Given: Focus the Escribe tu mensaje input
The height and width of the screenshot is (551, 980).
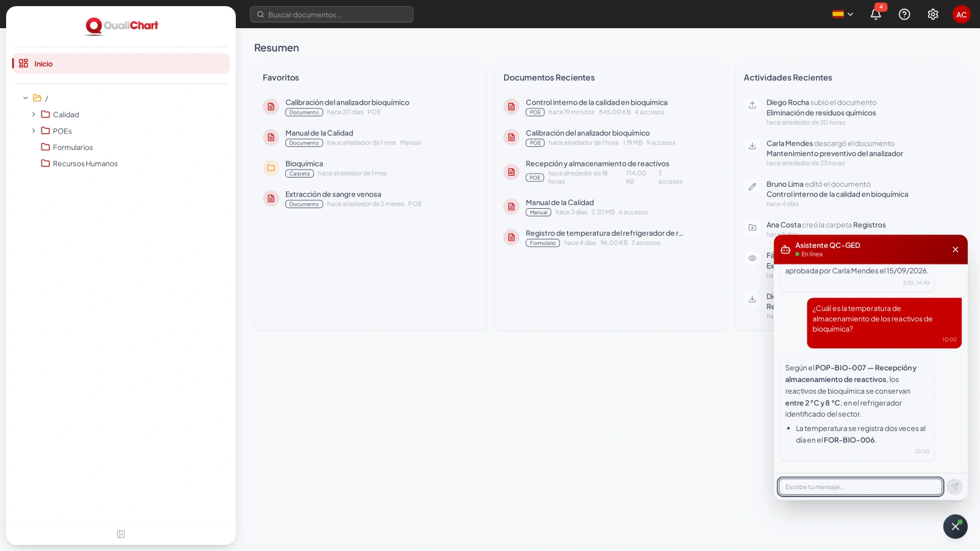Looking at the screenshot, I should coord(861,487).
